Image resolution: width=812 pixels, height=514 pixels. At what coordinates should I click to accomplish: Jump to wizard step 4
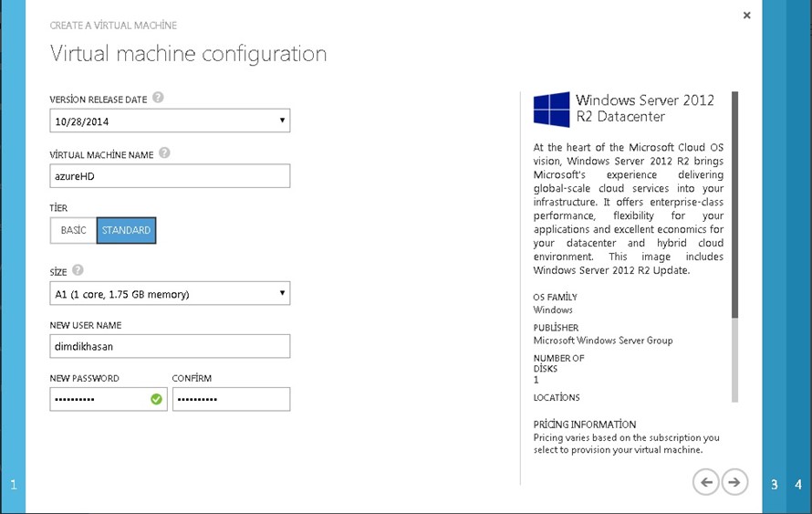[x=798, y=484]
